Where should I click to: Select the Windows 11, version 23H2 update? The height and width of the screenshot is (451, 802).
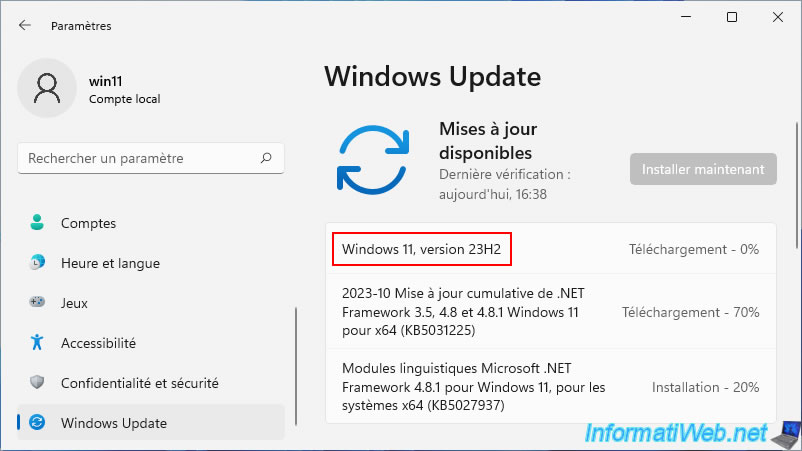[x=420, y=249]
